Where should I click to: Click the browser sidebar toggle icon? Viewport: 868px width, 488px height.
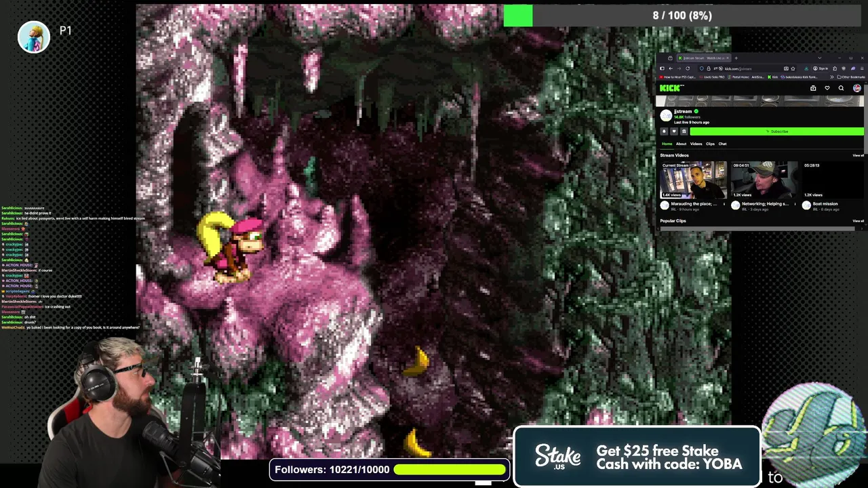click(662, 68)
